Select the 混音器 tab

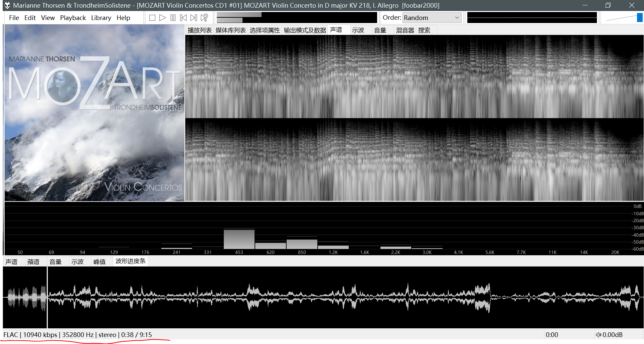[x=405, y=30]
